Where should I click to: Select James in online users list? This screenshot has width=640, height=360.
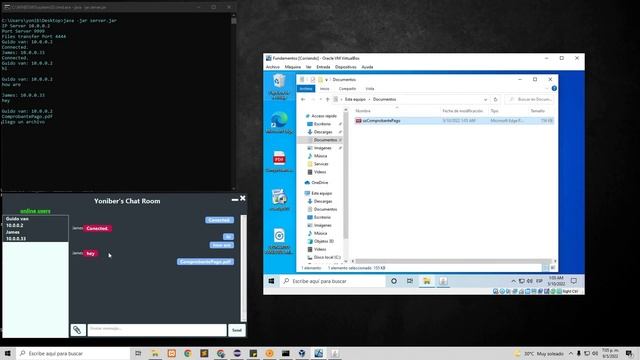click(13, 232)
